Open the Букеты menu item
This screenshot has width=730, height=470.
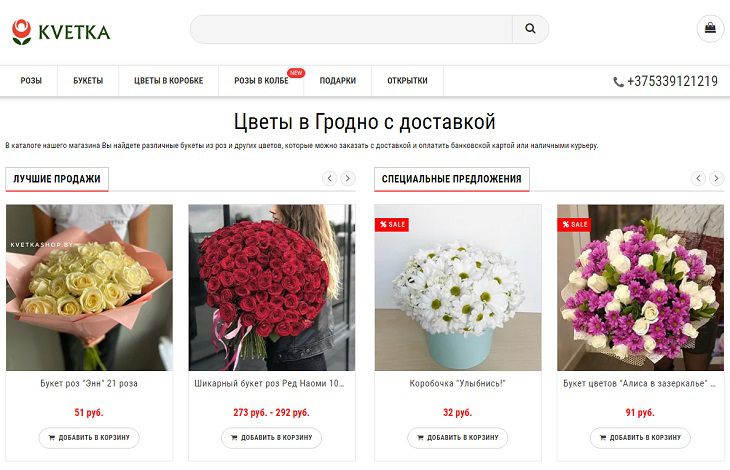point(88,81)
